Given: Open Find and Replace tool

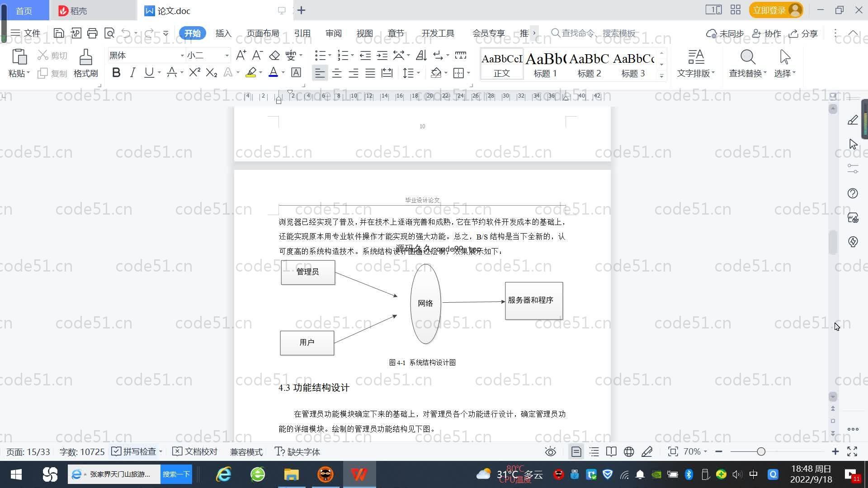Looking at the screenshot, I should pyautogui.click(x=748, y=63).
